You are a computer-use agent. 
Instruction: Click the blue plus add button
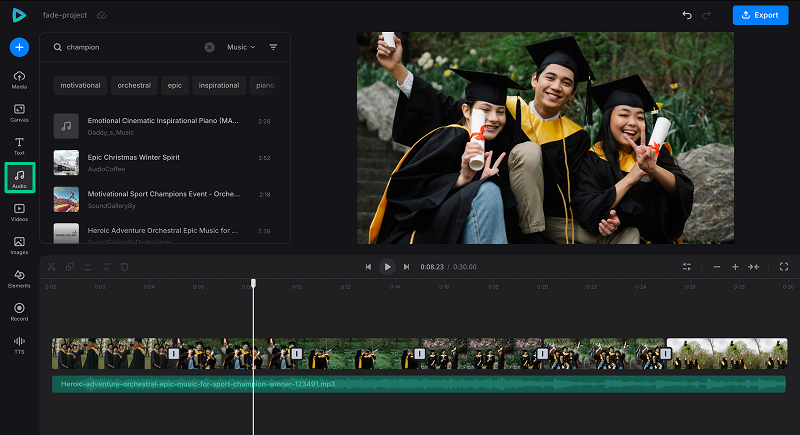19,47
